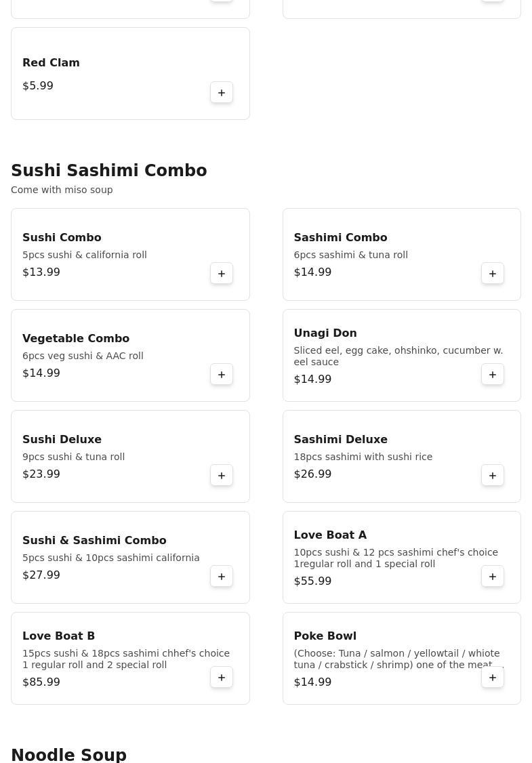Add Love Boat B to order
This screenshot has width=532, height=763.
[222, 678]
